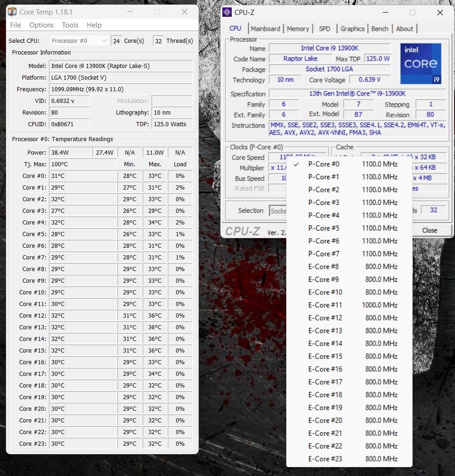Select E-Core #17 in the core list

coord(349,382)
